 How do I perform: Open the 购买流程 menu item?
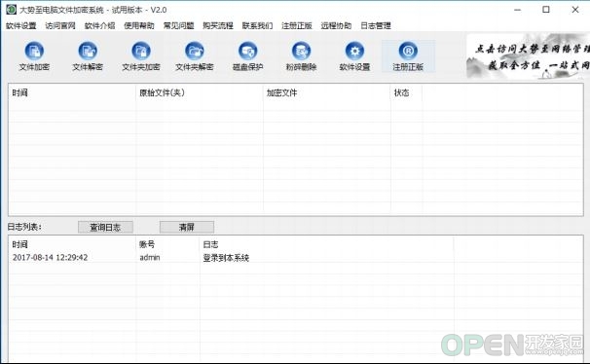click(x=218, y=25)
